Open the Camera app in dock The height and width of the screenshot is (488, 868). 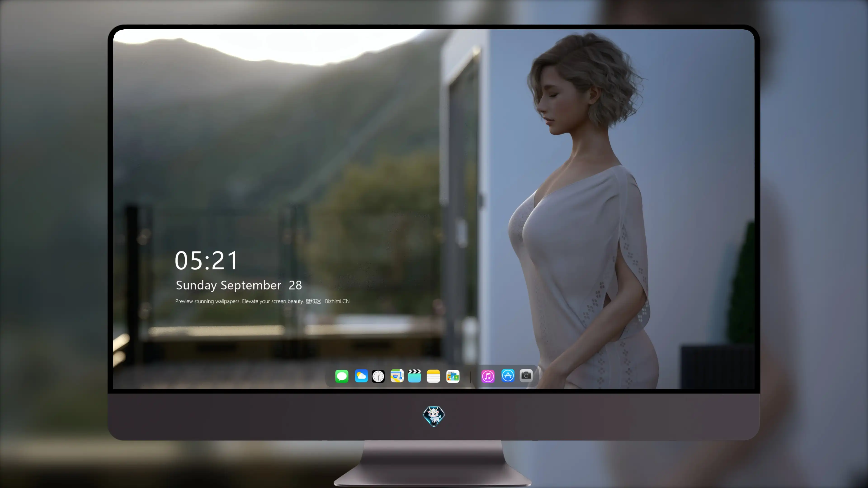tap(526, 375)
